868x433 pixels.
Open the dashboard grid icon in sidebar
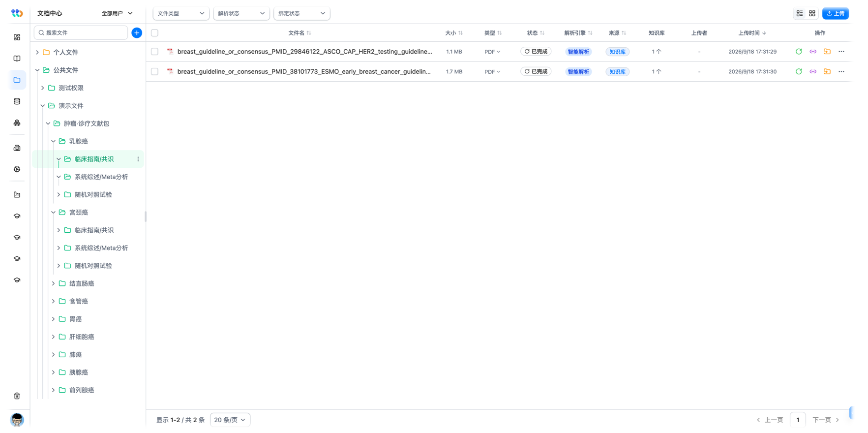coord(17,37)
